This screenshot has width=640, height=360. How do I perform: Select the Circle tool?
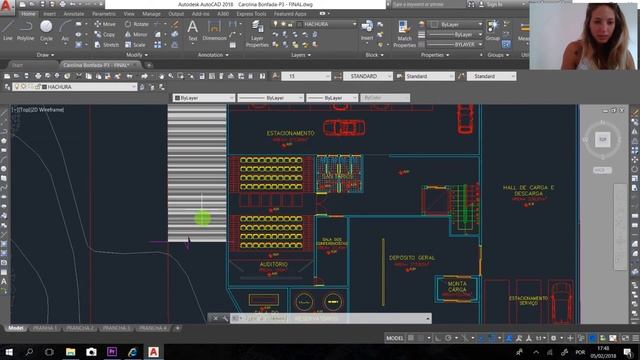pyautogui.click(x=46, y=31)
